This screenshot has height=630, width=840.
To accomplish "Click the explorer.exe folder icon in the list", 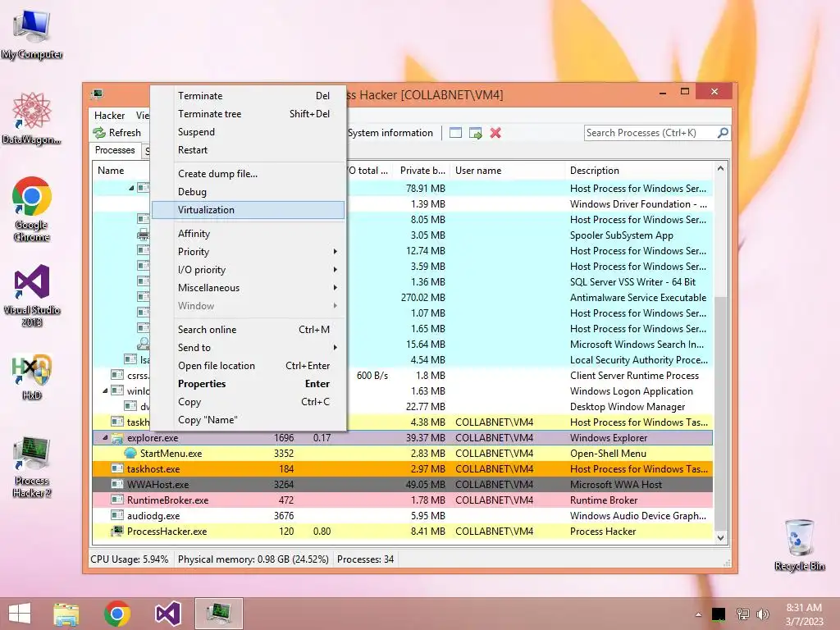I will (x=117, y=438).
